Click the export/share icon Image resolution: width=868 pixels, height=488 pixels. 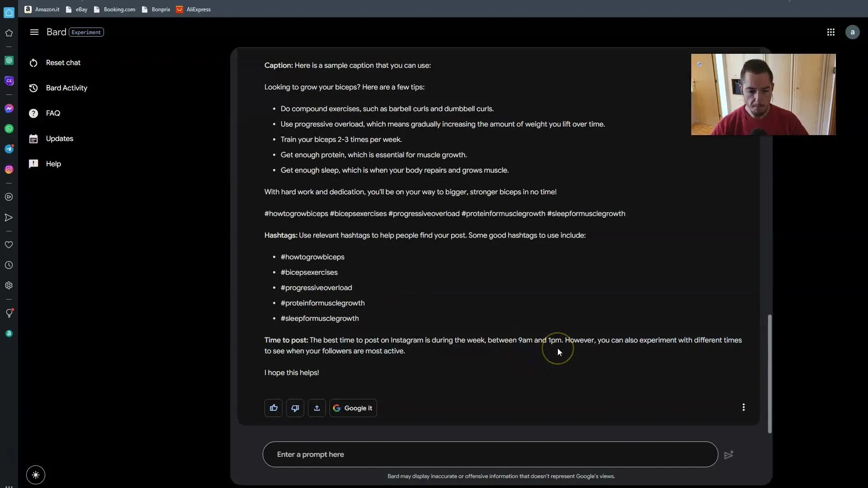(316, 408)
